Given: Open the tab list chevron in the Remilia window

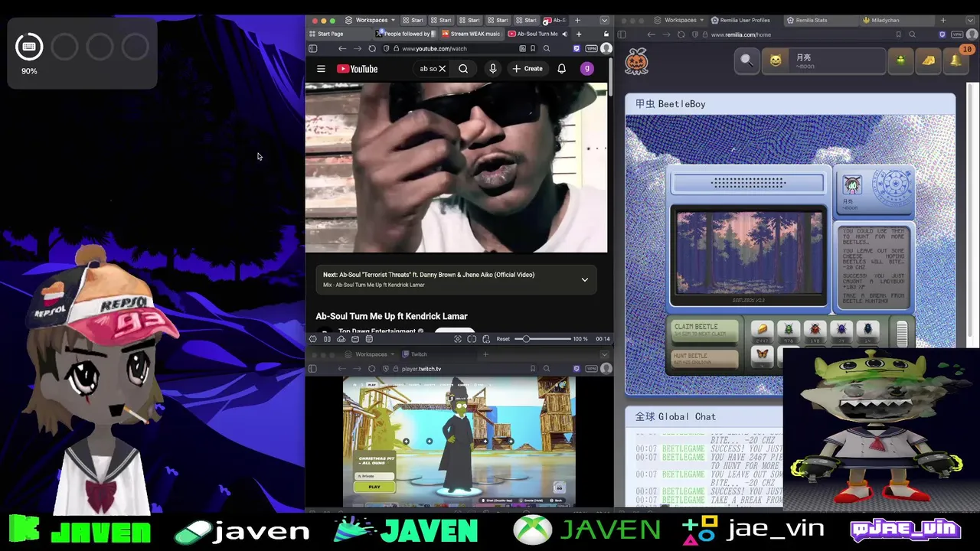Looking at the screenshot, I should 970,20.
